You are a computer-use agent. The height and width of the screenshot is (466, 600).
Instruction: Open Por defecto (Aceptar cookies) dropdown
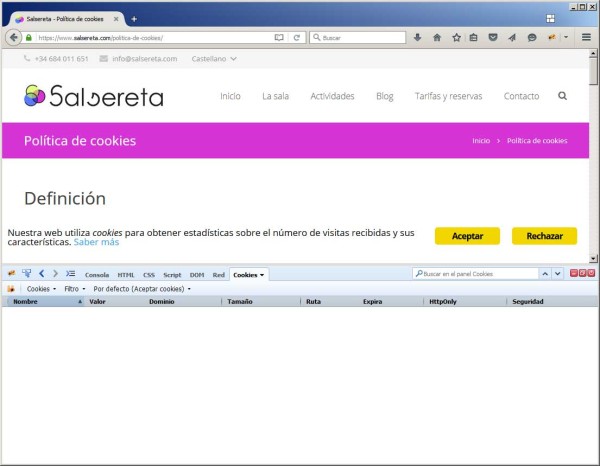pyautogui.click(x=142, y=289)
